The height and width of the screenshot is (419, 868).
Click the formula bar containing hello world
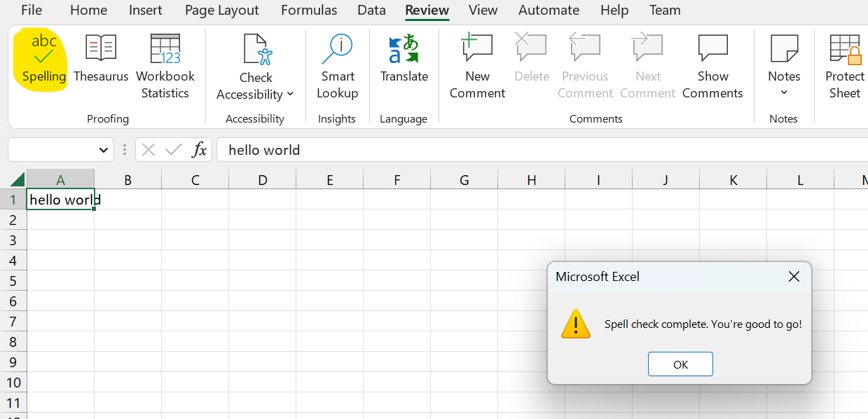click(x=542, y=150)
